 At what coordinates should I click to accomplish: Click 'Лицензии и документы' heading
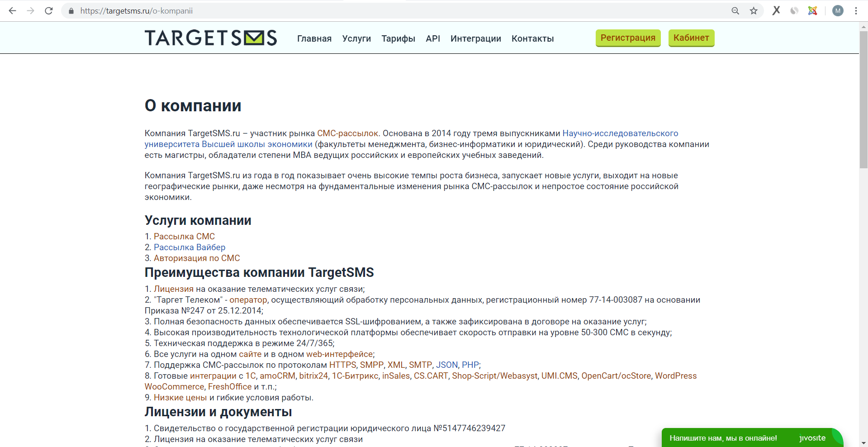pos(218,412)
